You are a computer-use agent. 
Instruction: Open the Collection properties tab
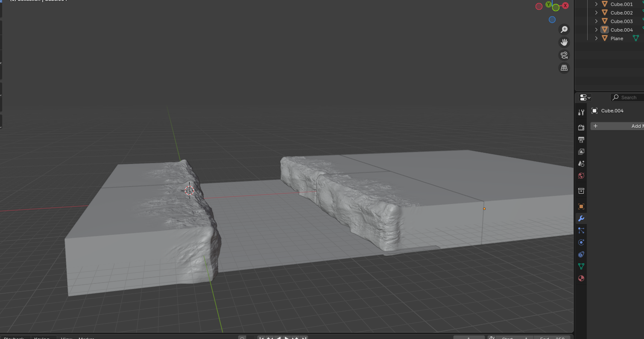[x=581, y=191]
